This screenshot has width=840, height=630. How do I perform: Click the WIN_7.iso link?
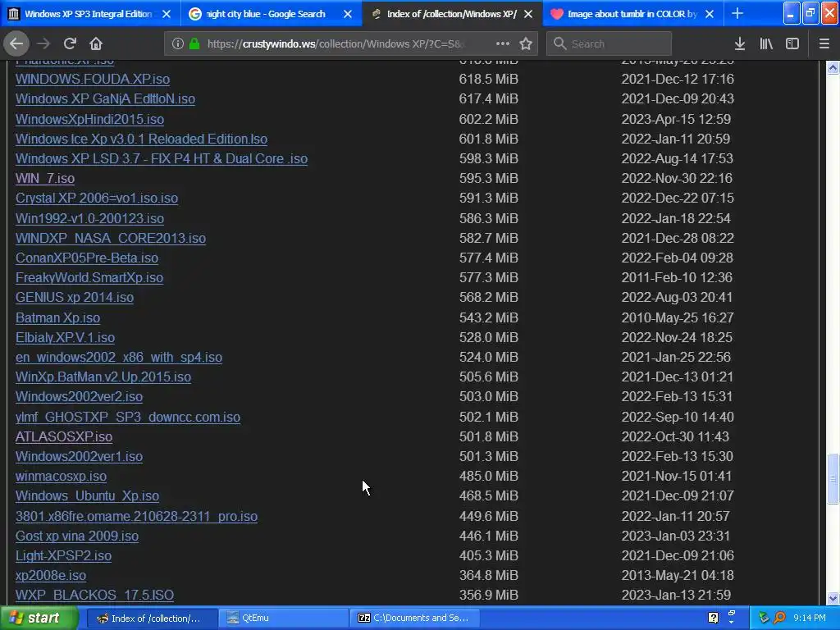click(x=45, y=178)
